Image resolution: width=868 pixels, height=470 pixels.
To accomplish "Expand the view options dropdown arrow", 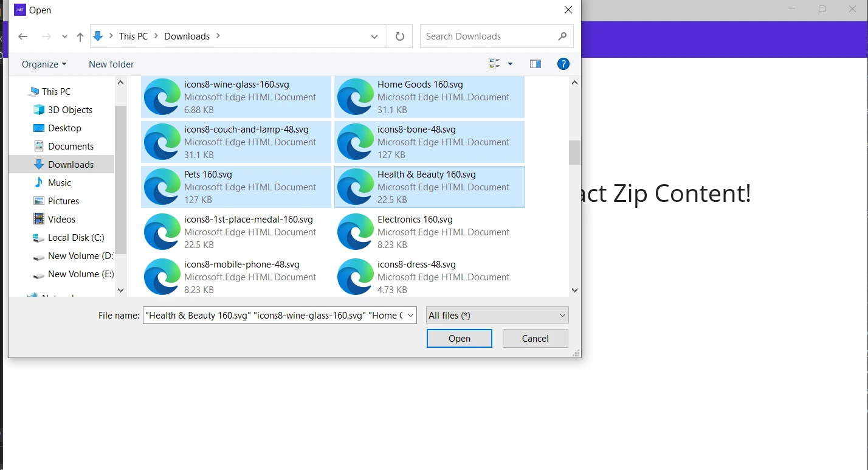I will point(510,64).
